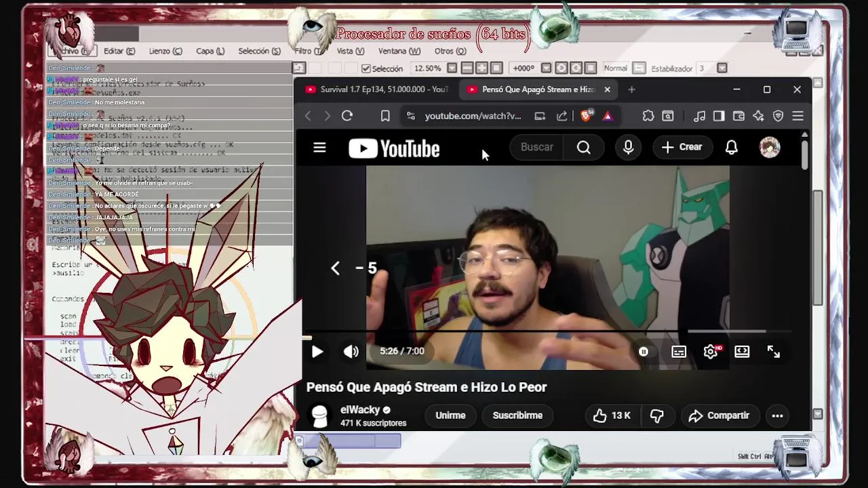The height and width of the screenshot is (488, 868).
Task: Click the Compartir button
Action: (719, 415)
